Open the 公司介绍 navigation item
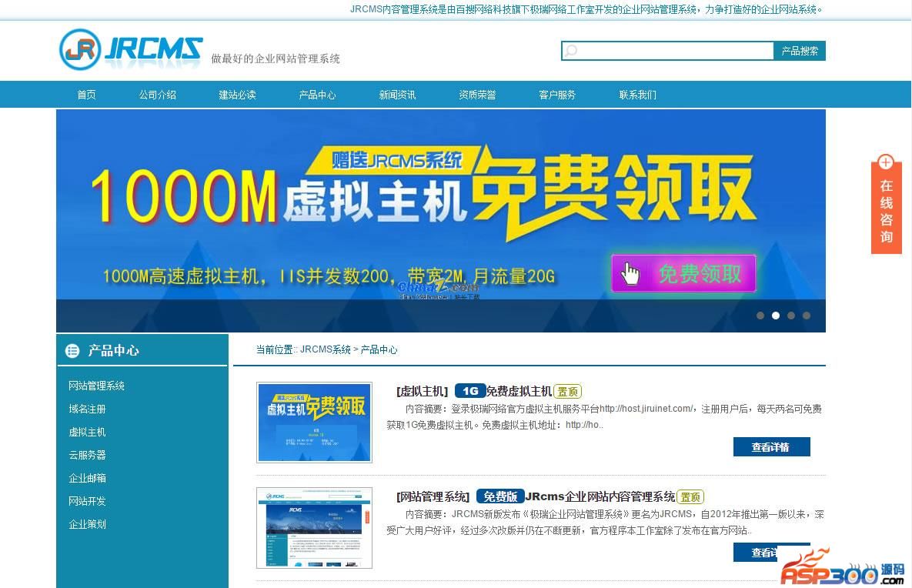 [158, 95]
